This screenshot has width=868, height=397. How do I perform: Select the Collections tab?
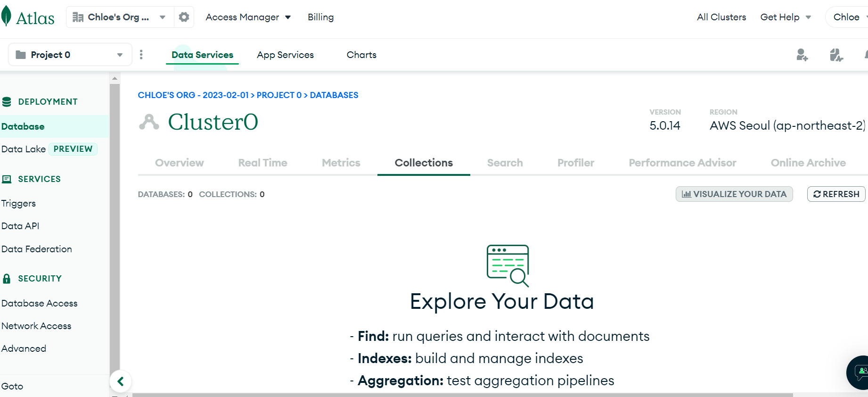click(424, 163)
